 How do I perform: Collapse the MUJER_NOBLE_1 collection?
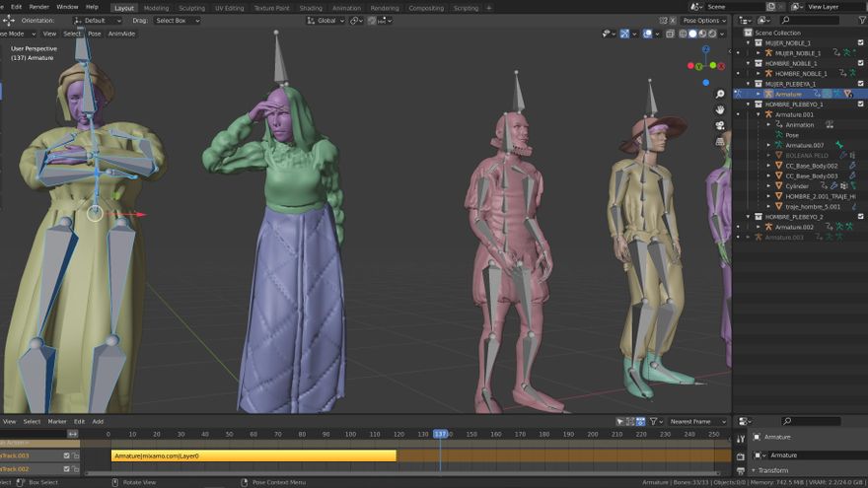[x=749, y=42]
